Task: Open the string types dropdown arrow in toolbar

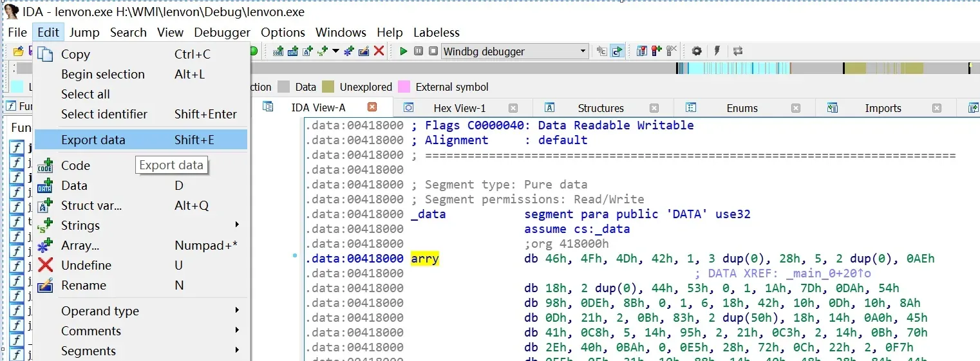Action: pos(335,51)
